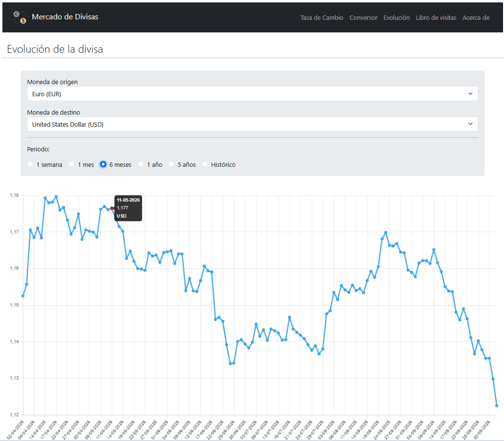Click the Mercado de Divisas logo icon
This screenshot has height=441, width=504.
click(20, 17)
